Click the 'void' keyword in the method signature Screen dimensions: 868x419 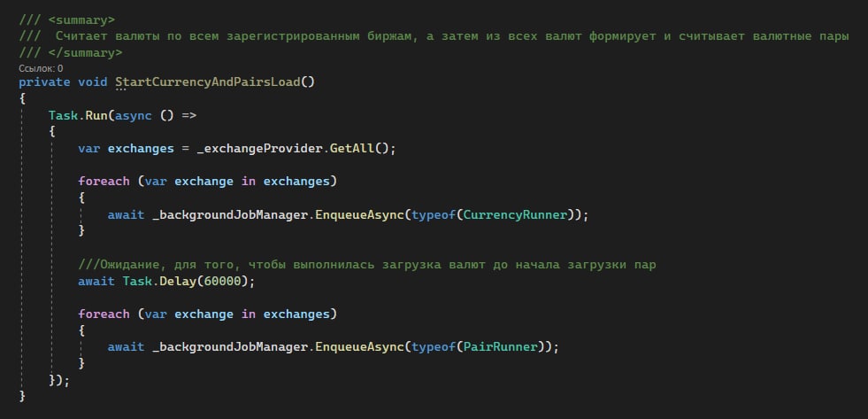(92, 82)
